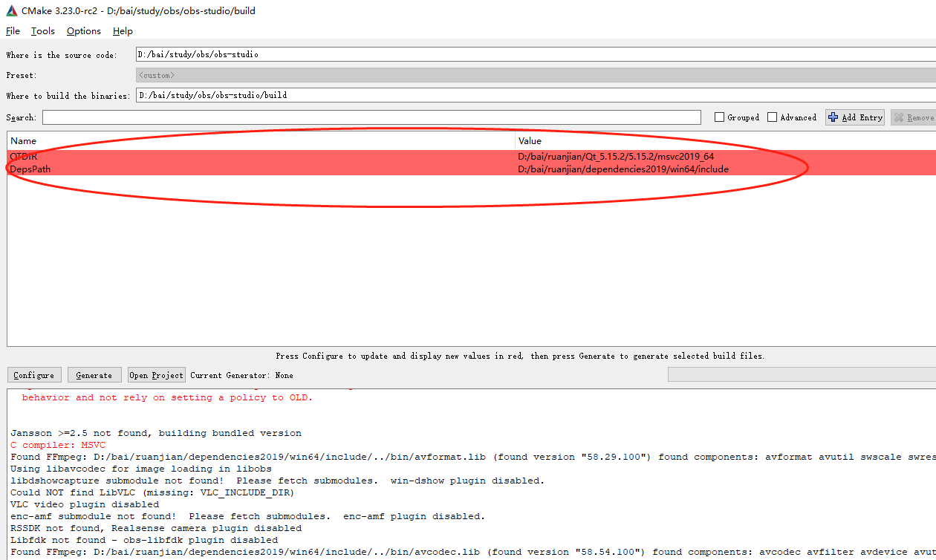Screen dimensions: 936x560
Task: Click the red 'behavior and not rely' warning line
Action: pyautogui.click(x=167, y=397)
